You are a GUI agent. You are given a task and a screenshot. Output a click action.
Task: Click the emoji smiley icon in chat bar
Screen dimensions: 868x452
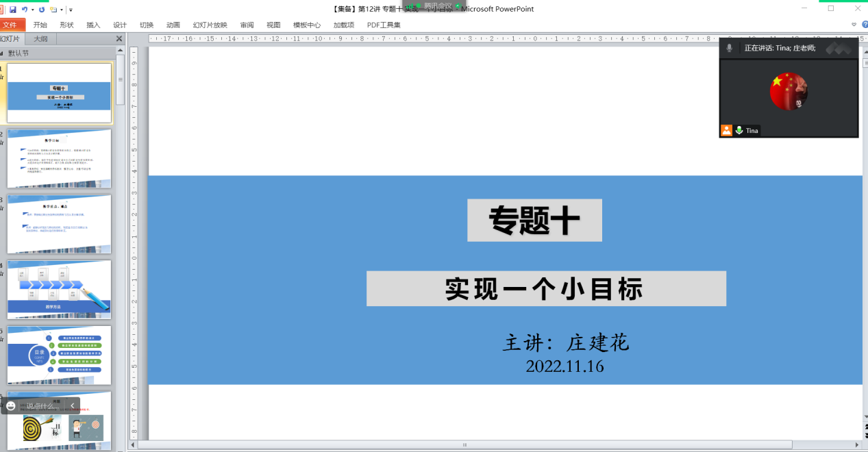point(11,405)
